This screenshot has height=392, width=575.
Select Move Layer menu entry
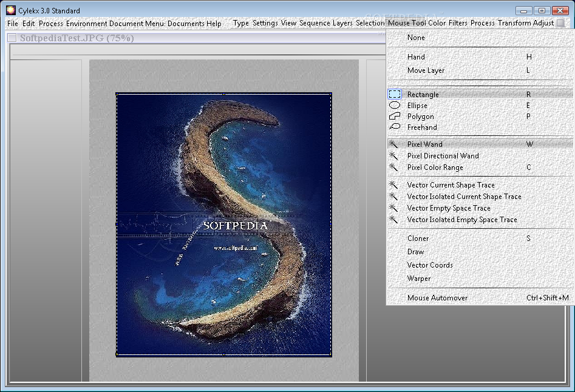click(x=480, y=70)
